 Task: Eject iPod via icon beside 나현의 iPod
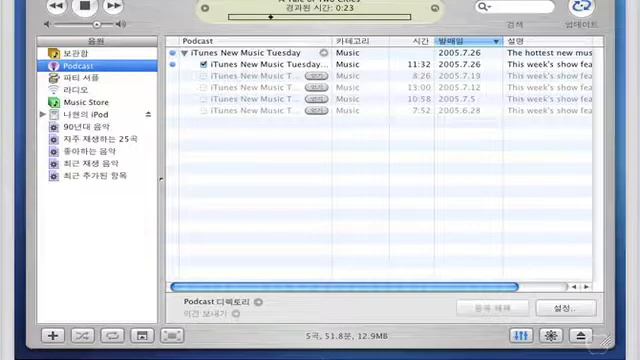[x=148, y=115]
